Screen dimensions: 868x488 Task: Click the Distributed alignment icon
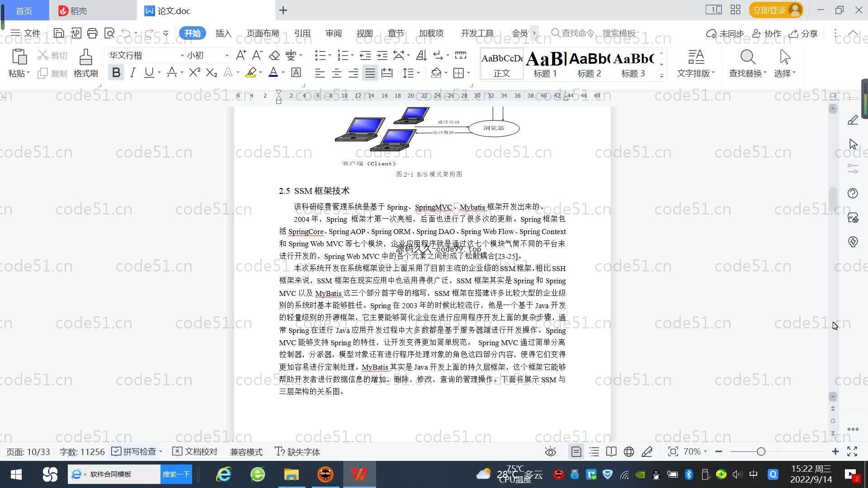(387, 73)
